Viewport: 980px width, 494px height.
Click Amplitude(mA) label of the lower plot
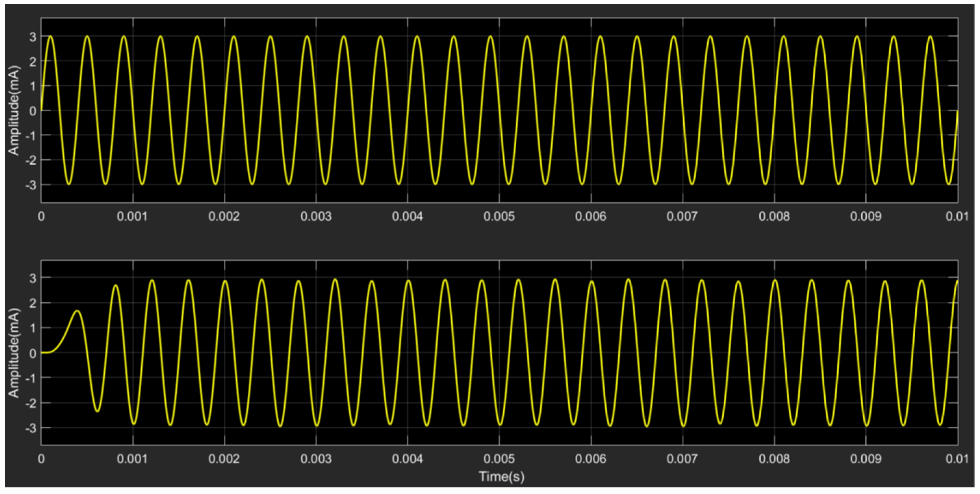click(x=14, y=353)
